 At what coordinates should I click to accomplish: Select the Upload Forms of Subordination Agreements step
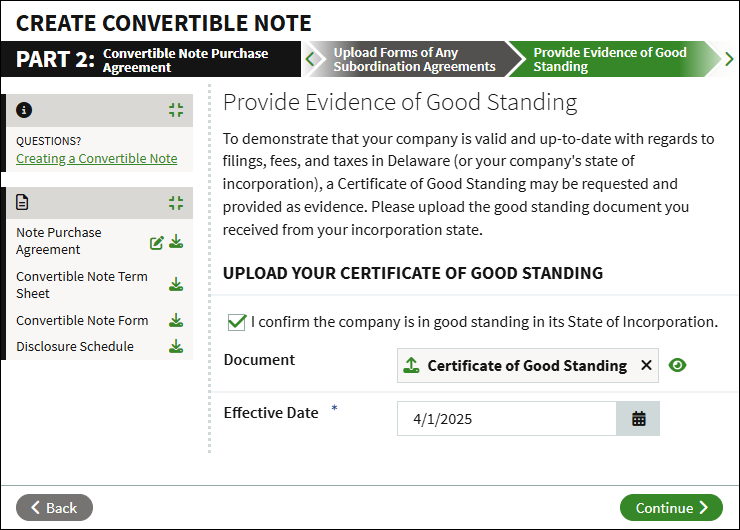click(414, 59)
